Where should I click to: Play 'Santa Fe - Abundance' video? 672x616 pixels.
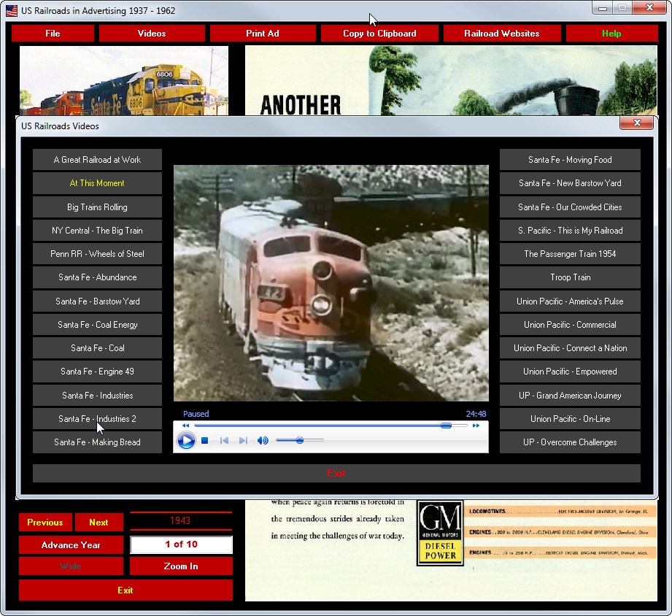tap(97, 277)
